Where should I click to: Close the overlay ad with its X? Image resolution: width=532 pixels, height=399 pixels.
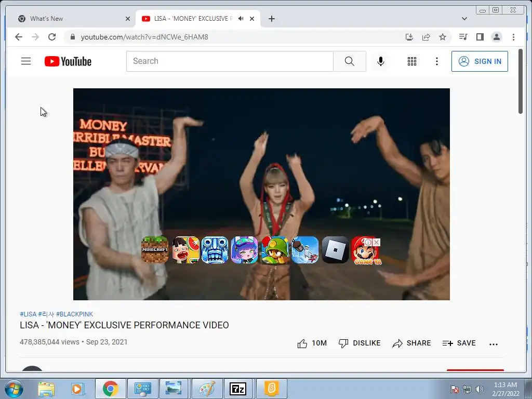376,242
